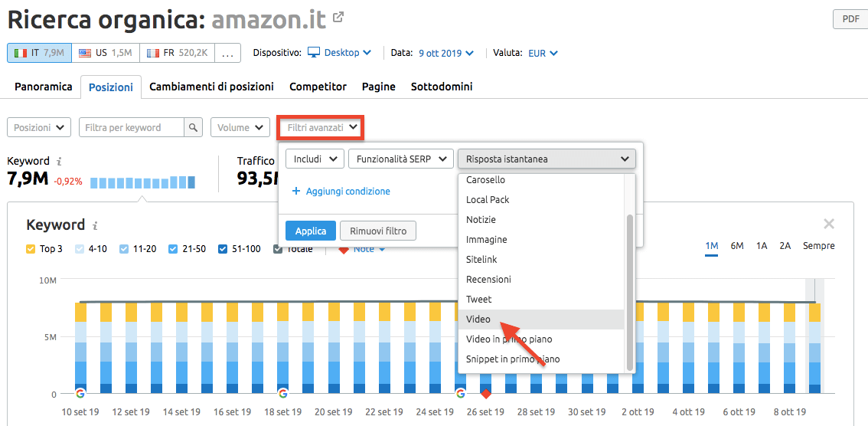The width and height of the screenshot is (868, 426).
Task: Select Video in primo piano option
Action: coord(541,339)
